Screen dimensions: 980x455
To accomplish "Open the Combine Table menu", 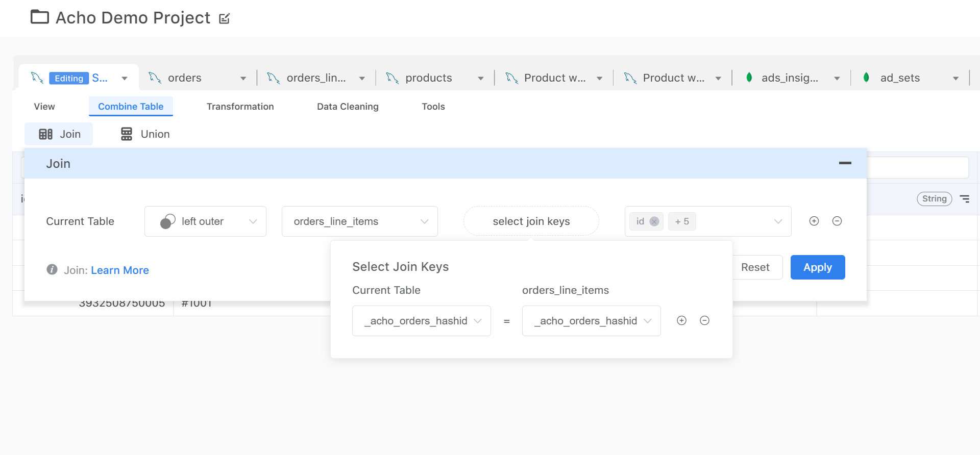I will [131, 107].
